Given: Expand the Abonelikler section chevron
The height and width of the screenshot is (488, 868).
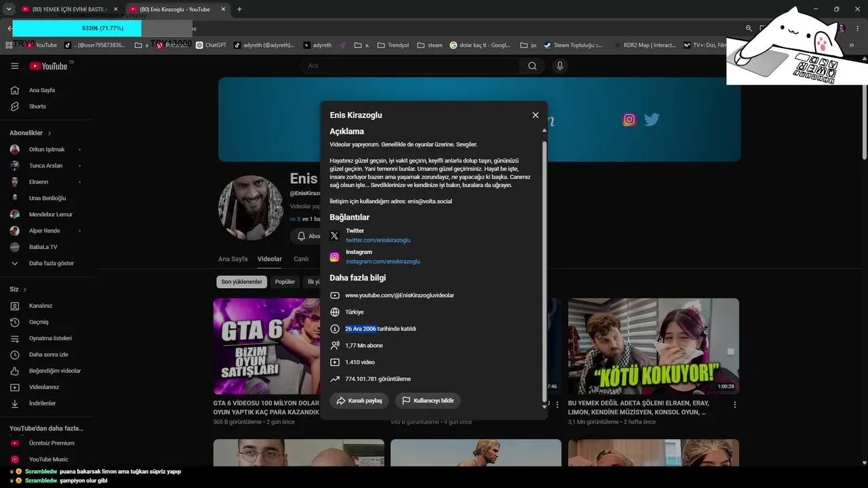Looking at the screenshot, I should click(x=50, y=134).
